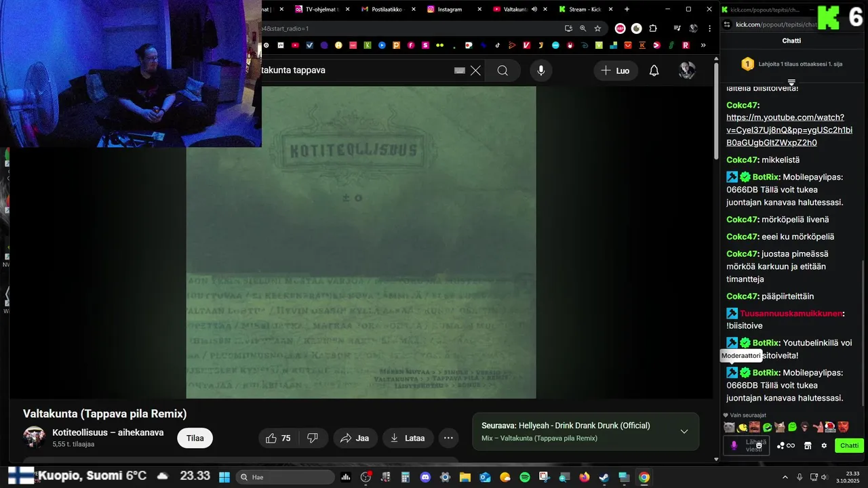Clear YouTube search field with X
Viewport: 868px width, 488px height.
[x=476, y=70]
